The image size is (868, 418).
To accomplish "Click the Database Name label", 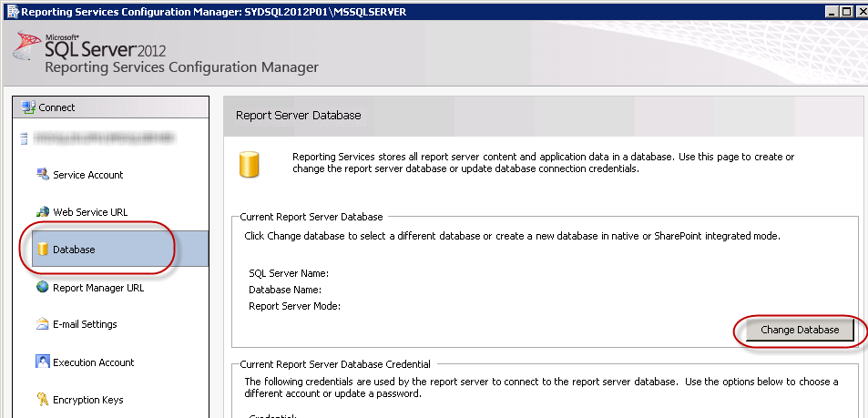I will [x=285, y=290].
